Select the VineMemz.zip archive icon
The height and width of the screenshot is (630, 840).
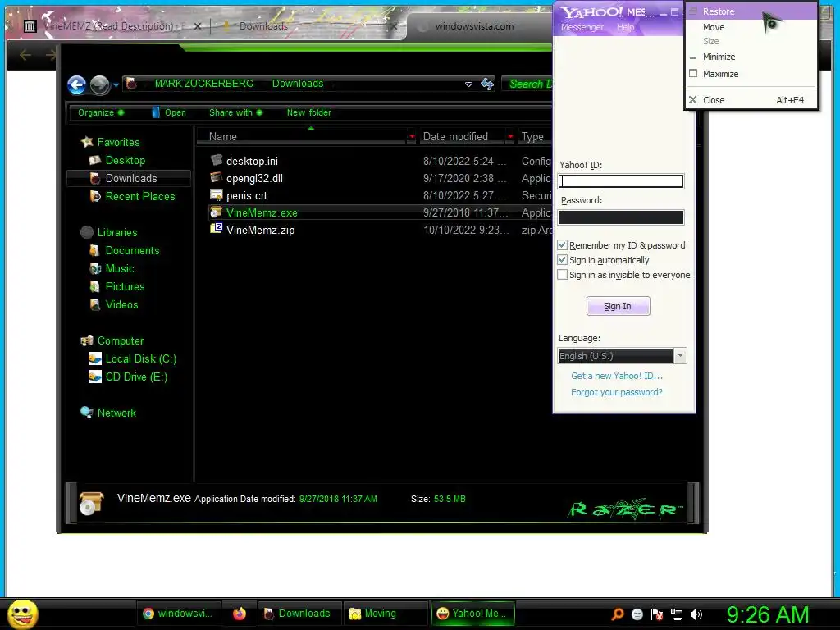pyautogui.click(x=217, y=230)
